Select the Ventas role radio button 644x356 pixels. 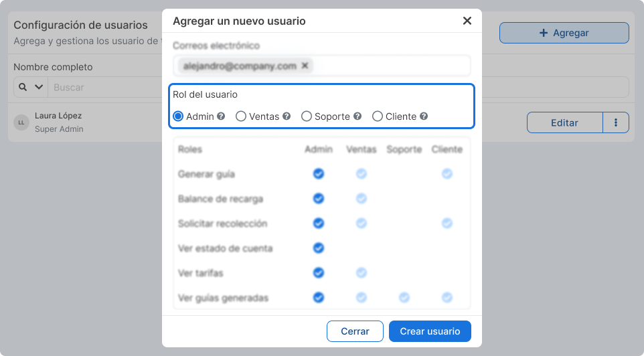(241, 116)
